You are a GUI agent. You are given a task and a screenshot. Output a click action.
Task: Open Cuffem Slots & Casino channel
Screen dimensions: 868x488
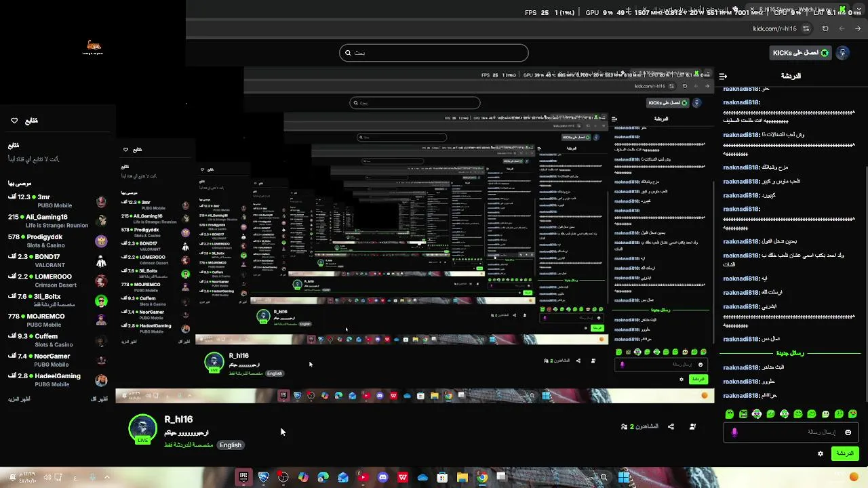(x=58, y=340)
